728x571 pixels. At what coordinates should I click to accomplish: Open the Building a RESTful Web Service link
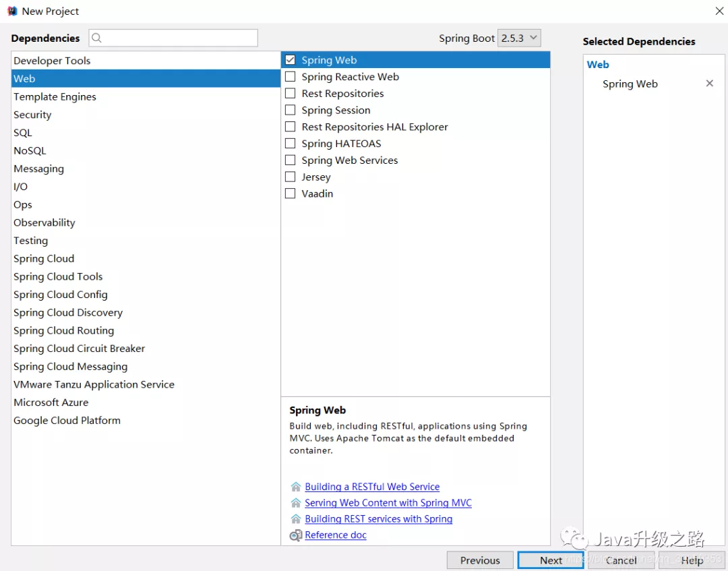click(372, 487)
